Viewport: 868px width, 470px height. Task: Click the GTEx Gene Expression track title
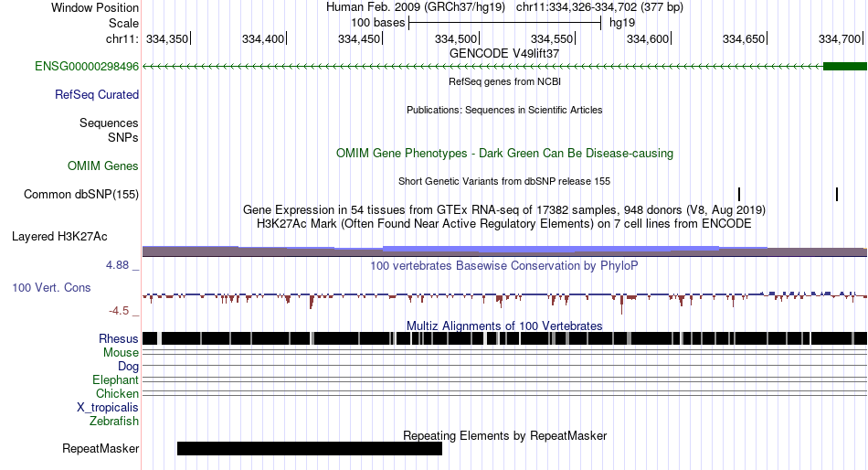click(x=503, y=210)
